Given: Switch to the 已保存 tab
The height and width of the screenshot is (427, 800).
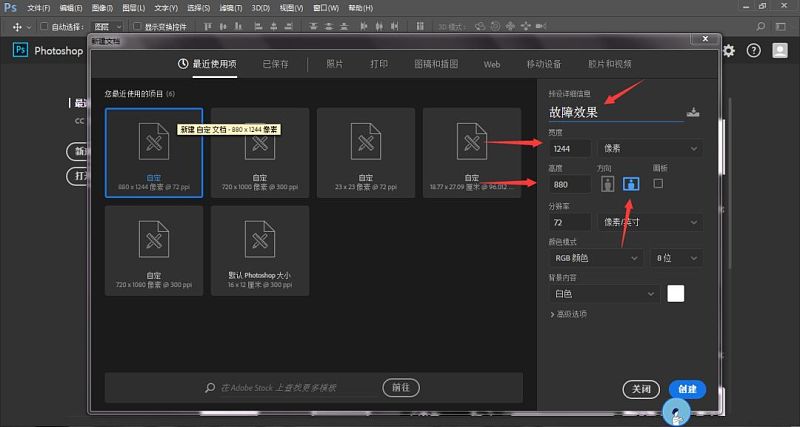Looking at the screenshot, I should pos(275,64).
